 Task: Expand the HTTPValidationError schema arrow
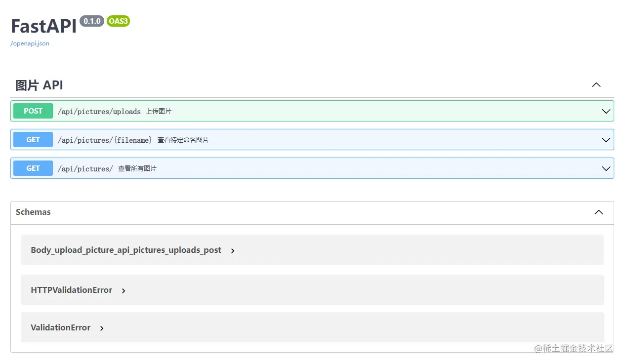(x=124, y=291)
